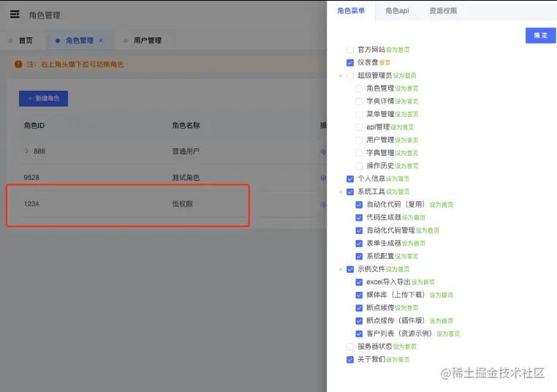Check the 操作历史 checkbox

tap(359, 166)
